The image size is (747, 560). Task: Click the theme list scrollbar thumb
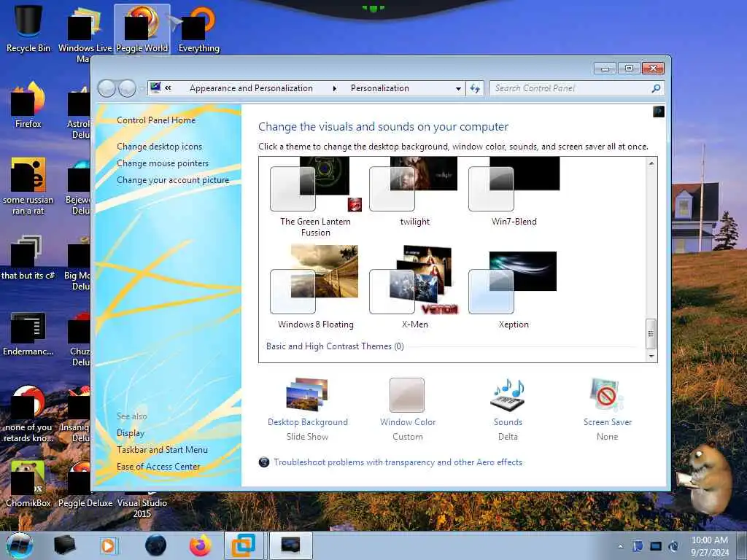(651, 334)
